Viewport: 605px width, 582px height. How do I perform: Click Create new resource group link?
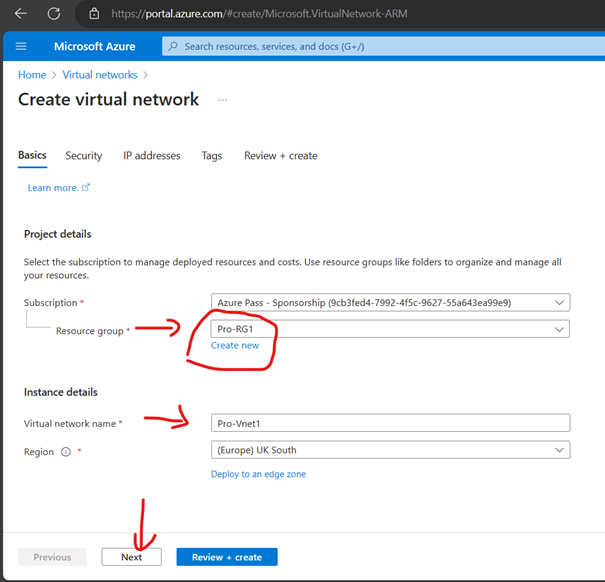coord(235,346)
